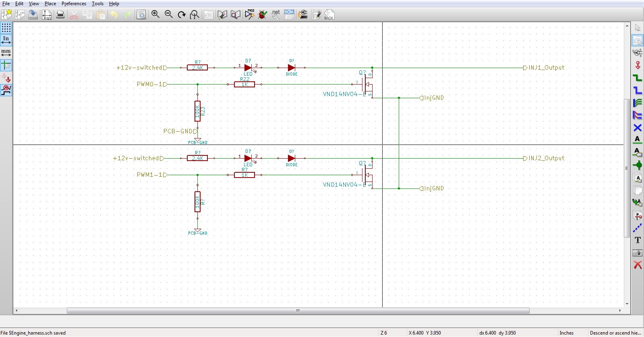The width and height of the screenshot is (644, 337).
Task: Select the Place junction tool
Action: click(x=637, y=165)
